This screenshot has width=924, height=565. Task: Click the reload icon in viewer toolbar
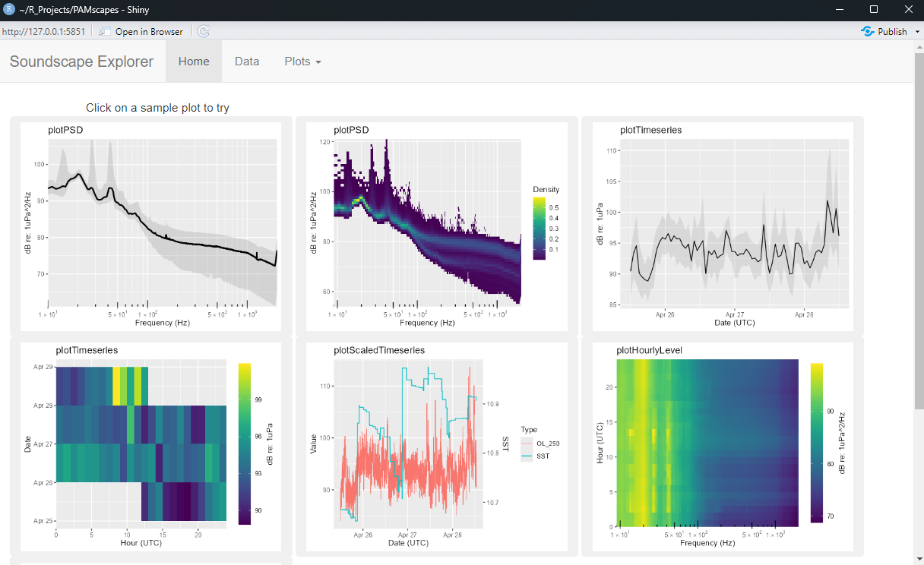pyautogui.click(x=203, y=31)
